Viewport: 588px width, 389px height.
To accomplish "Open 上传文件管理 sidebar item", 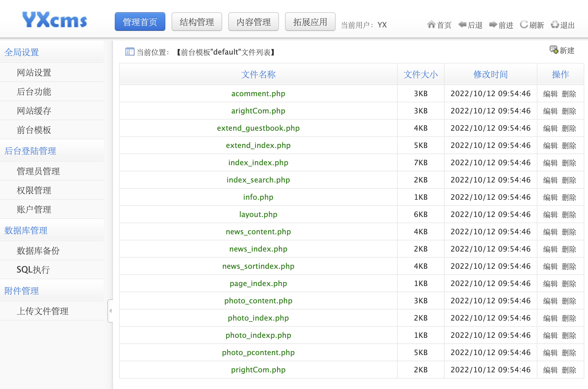I will (43, 311).
